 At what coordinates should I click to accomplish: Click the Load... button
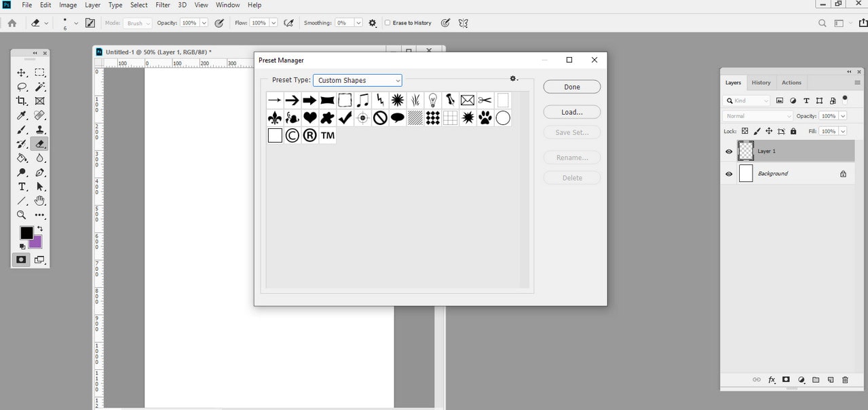(572, 112)
